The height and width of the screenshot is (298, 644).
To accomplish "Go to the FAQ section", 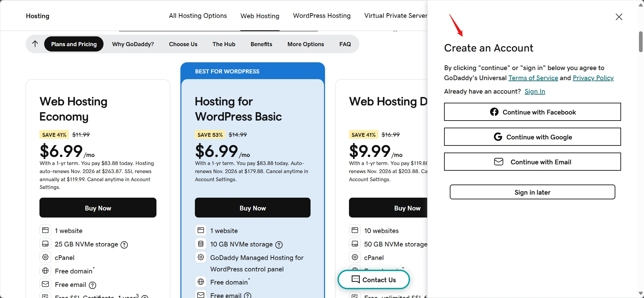I will (x=345, y=44).
